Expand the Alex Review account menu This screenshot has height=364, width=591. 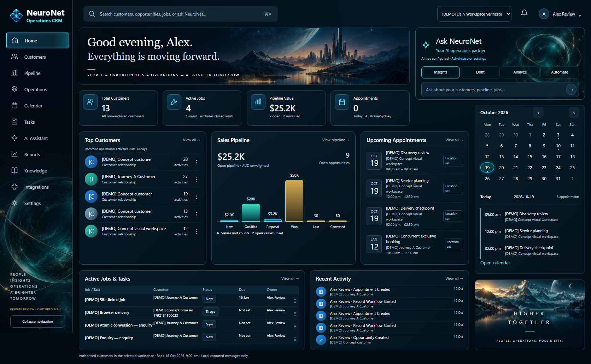tap(560, 14)
